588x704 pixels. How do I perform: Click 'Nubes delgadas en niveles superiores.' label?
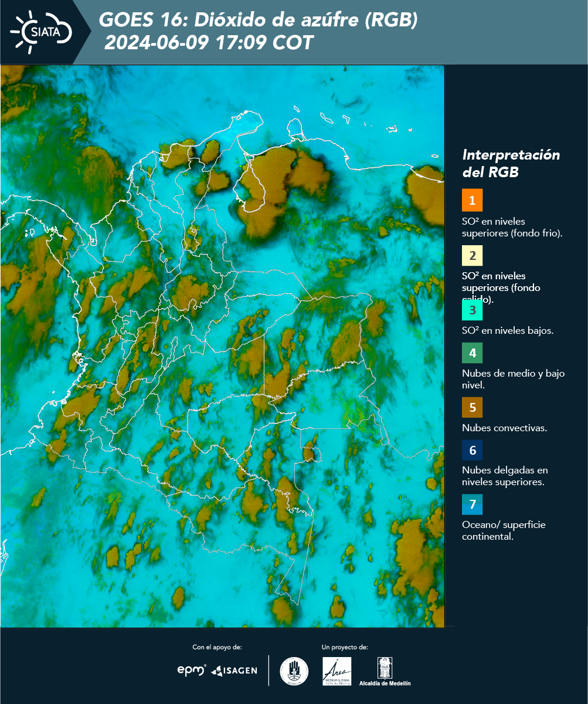pyautogui.click(x=505, y=476)
